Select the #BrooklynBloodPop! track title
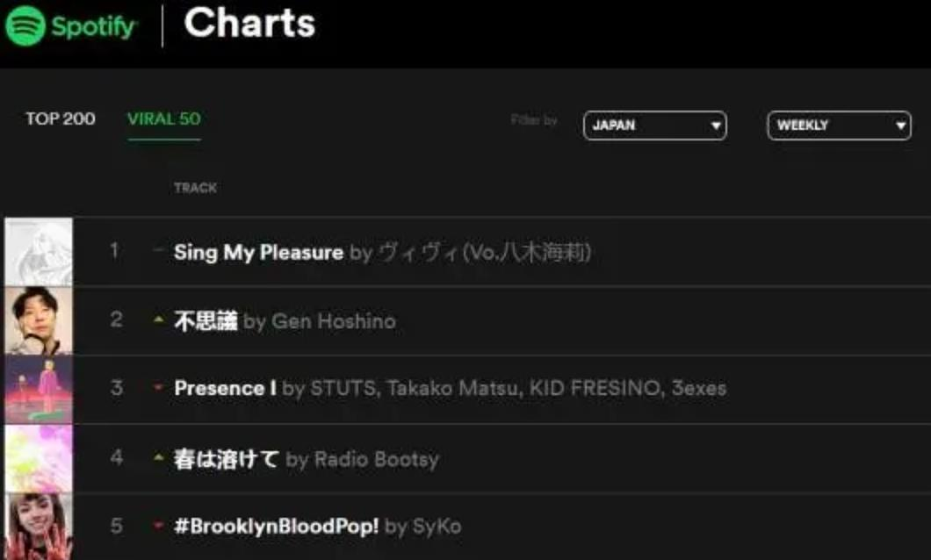The height and width of the screenshot is (560, 931). 277,527
